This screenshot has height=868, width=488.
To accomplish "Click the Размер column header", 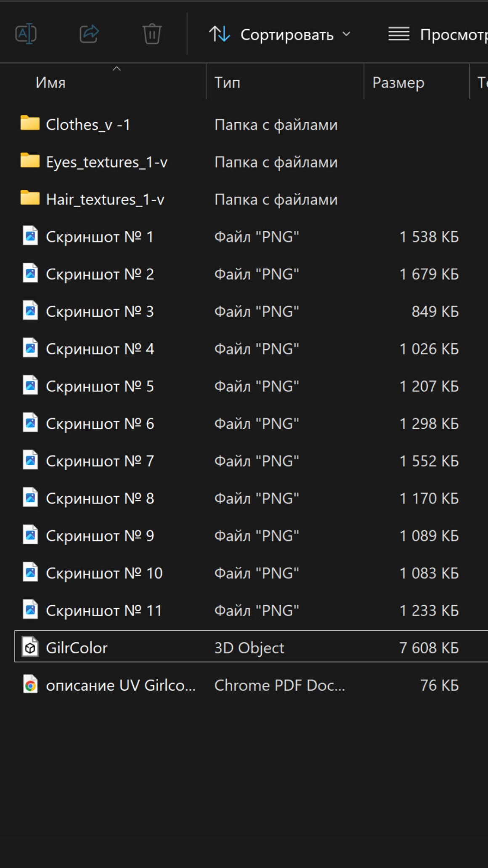I will pyautogui.click(x=398, y=83).
